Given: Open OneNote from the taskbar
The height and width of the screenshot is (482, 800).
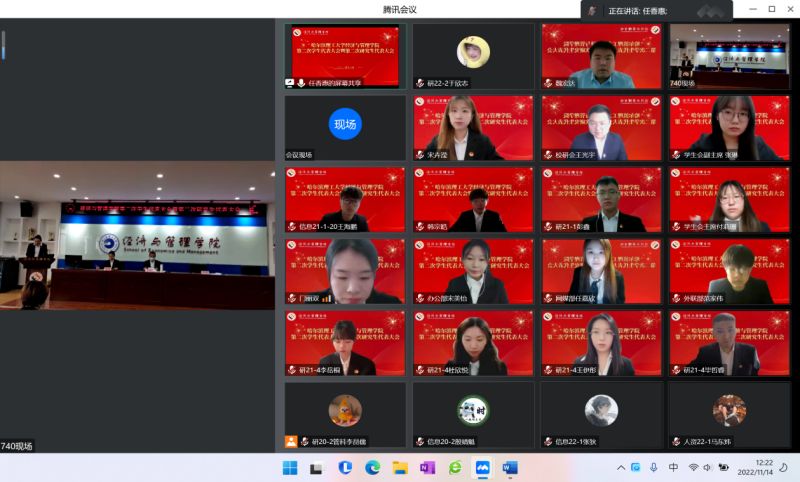Looking at the screenshot, I should pos(427,468).
